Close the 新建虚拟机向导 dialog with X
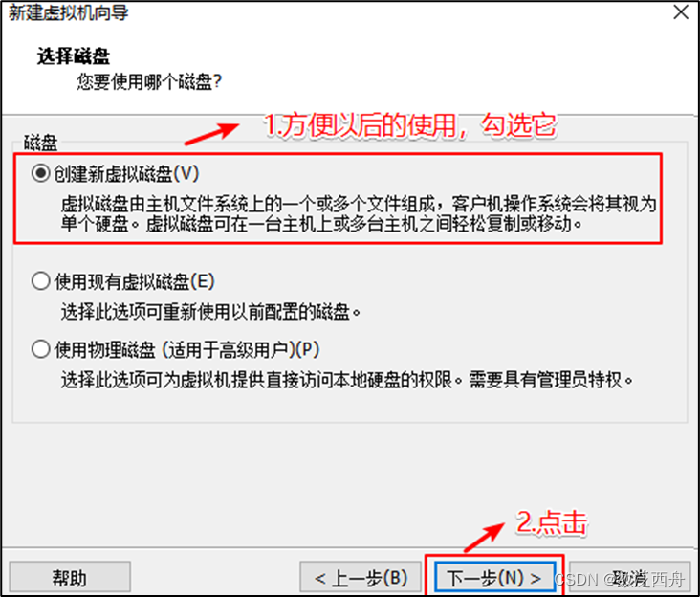Viewport: 700px width, 597px height. (x=681, y=12)
